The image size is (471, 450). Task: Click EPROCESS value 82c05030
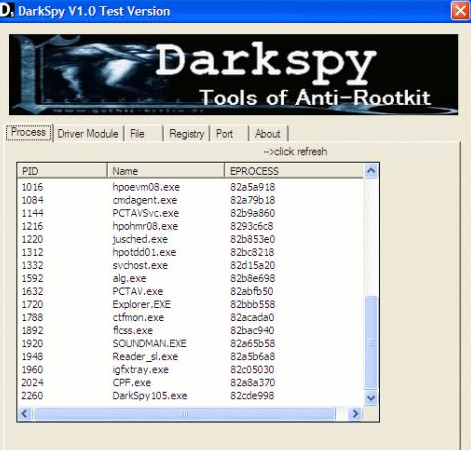(252, 369)
